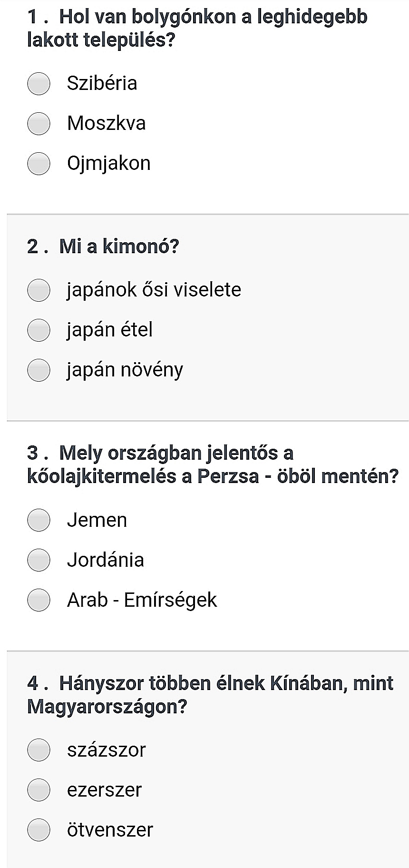Choose the japán étel option
Screen dimensions: 409x868
39,330
